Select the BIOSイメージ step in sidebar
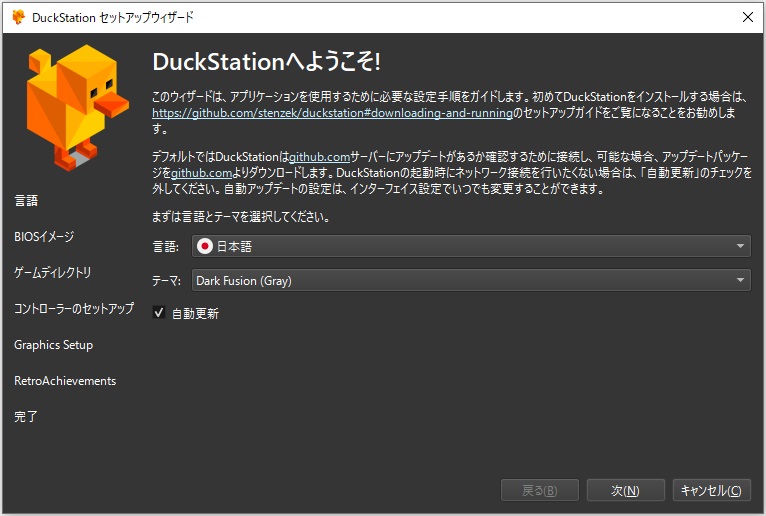This screenshot has height=516, width=766. coord(44,236)
